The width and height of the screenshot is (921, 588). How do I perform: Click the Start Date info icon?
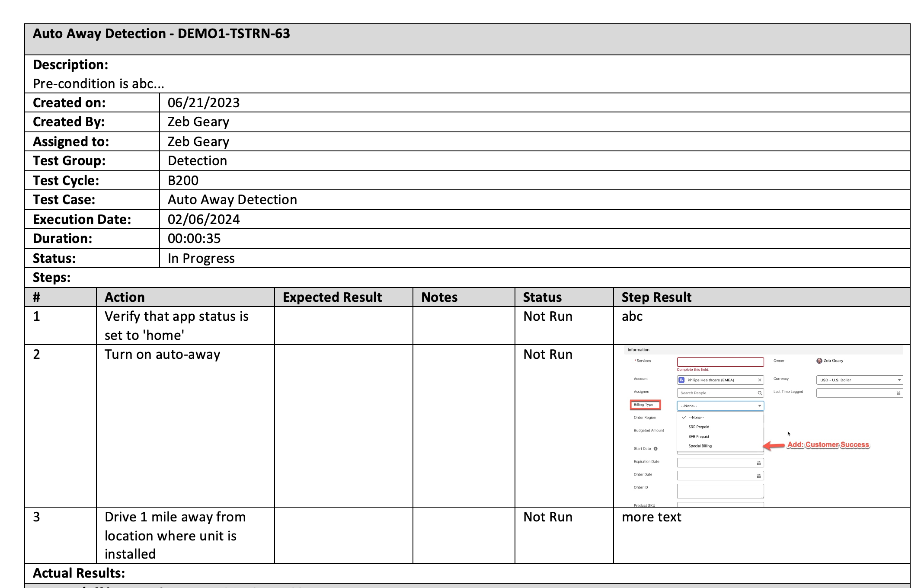coord(656,449)
